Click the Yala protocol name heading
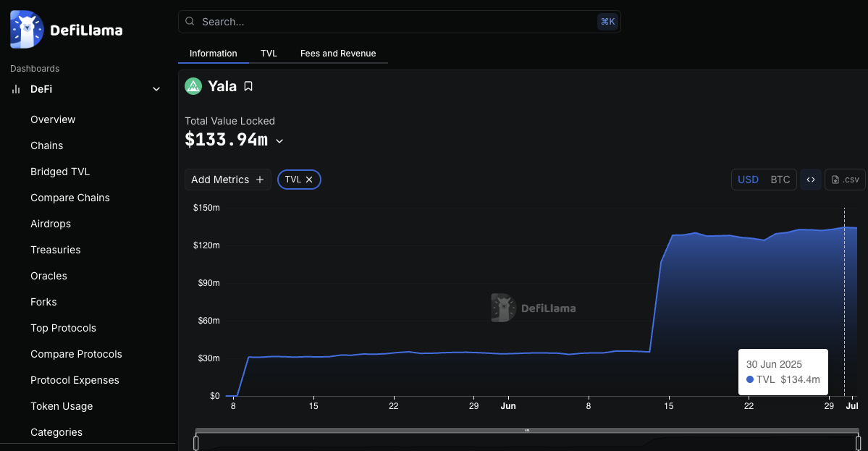This screenshot has width=868, height=451. 222,86
